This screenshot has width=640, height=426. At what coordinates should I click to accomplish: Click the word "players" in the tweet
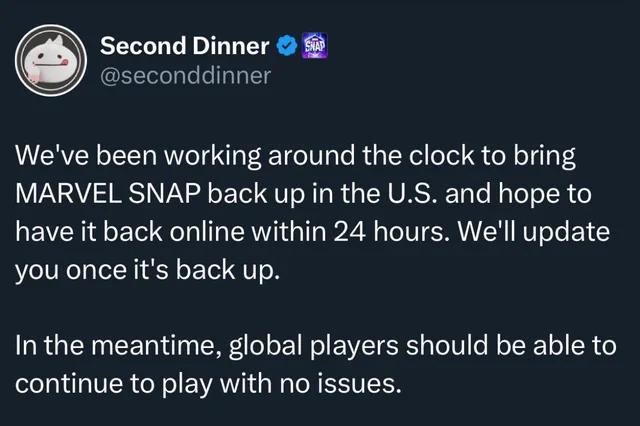[x=354, y=346]
